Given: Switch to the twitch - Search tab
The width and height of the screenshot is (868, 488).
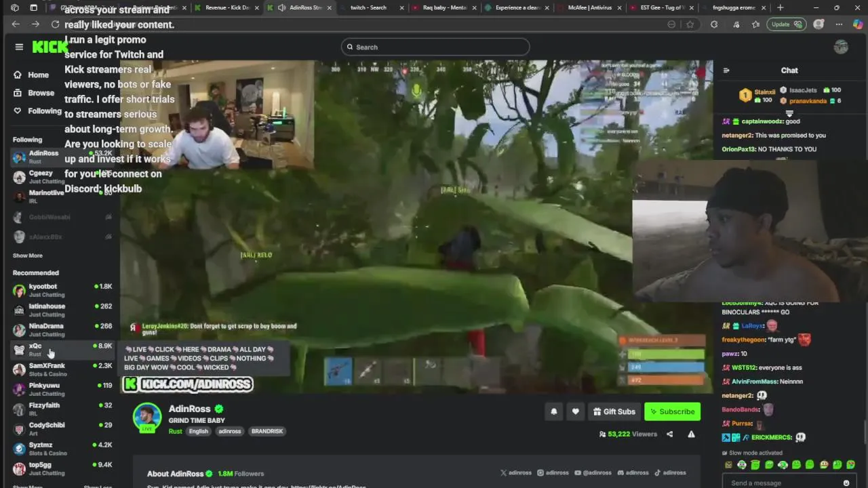Looking at the screenshot, I should point(368,7).
